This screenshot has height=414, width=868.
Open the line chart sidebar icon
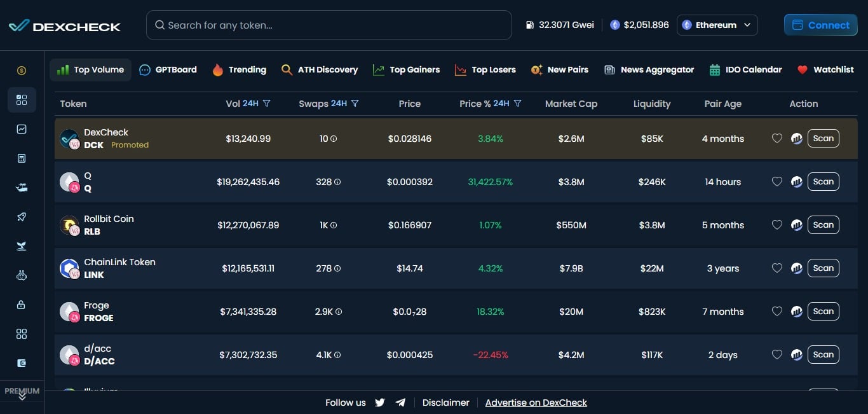(x=22, y=129)
